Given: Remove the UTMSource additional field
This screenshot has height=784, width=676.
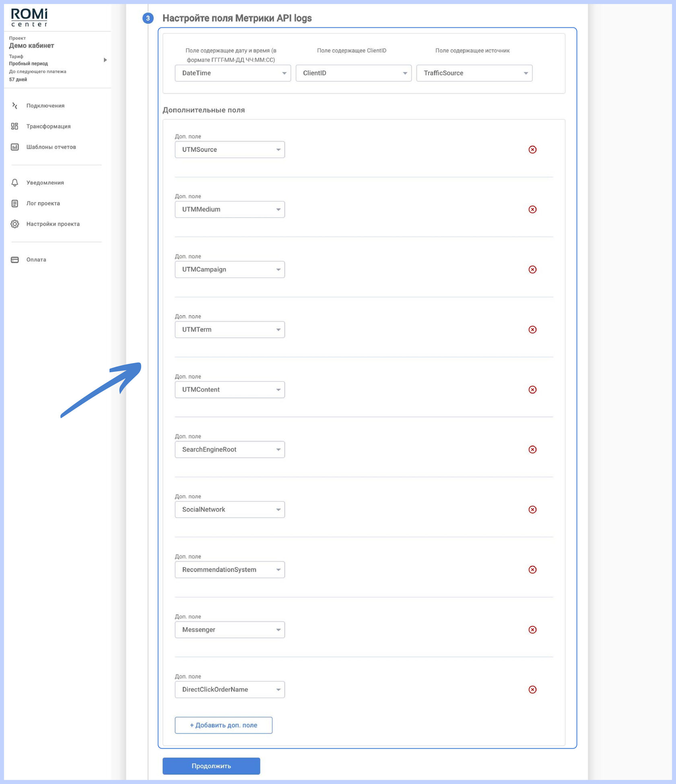Looking at the screenshot, I should [x=532, y=150].
